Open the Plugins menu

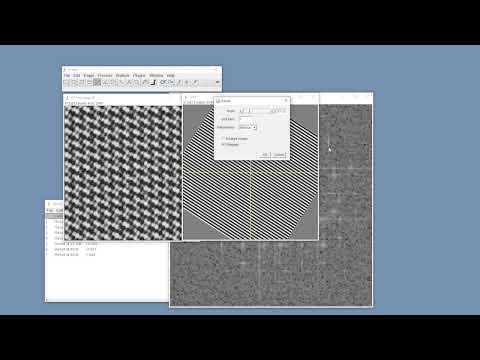139,75
